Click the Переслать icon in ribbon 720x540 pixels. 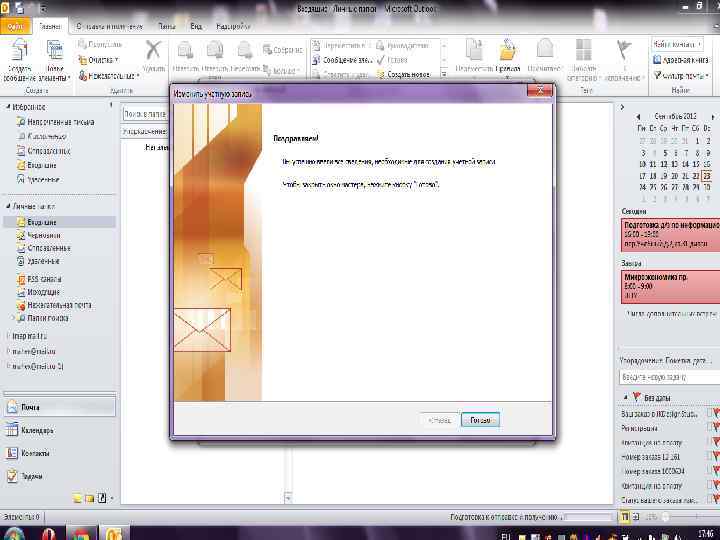click(245, 56)
